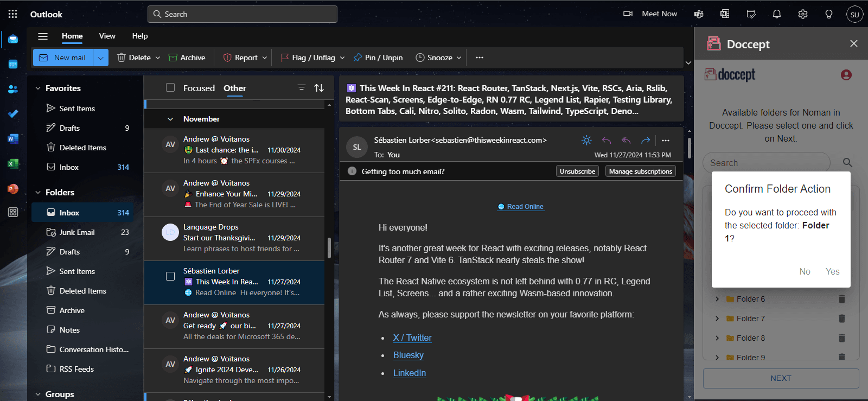Select the Other inbox tab

[x=235, y=88]
